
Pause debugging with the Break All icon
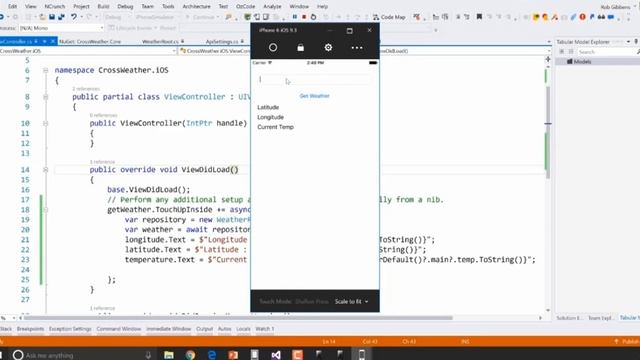tap(294, 17)
